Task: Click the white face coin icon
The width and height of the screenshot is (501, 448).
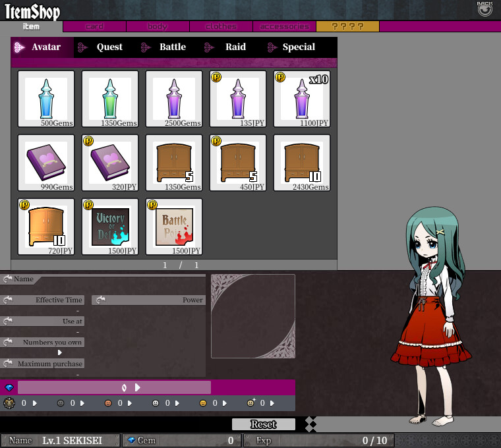Action: point(156,403)
